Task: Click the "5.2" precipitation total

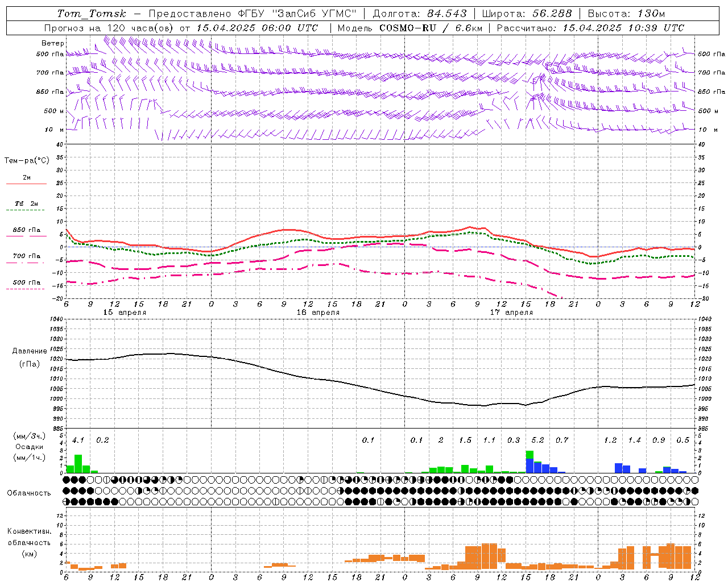Action: (x=537, y=440)
